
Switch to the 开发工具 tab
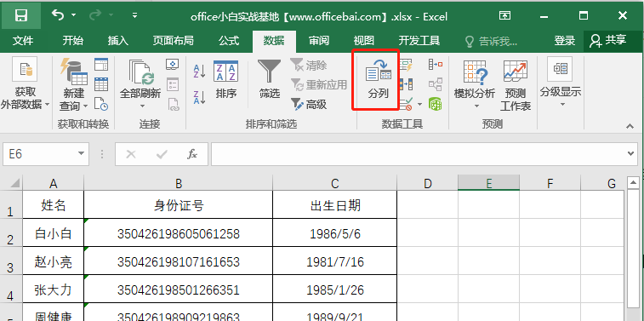[x=419, y=40]
